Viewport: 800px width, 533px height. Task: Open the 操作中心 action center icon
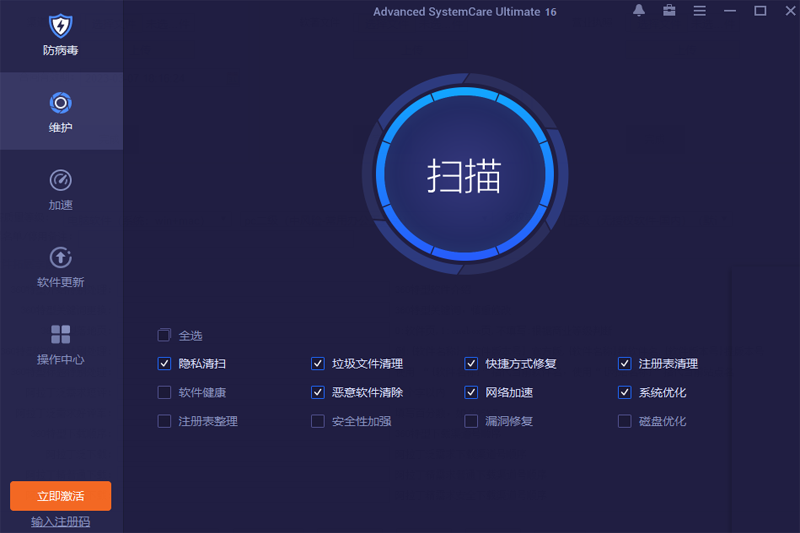61,335
